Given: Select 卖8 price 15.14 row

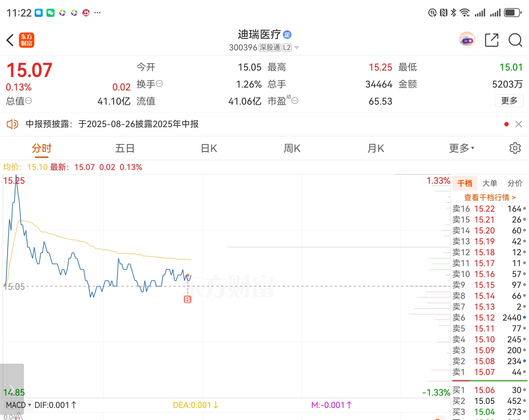Looking at the screenshot, I should [x=489, y=296].
